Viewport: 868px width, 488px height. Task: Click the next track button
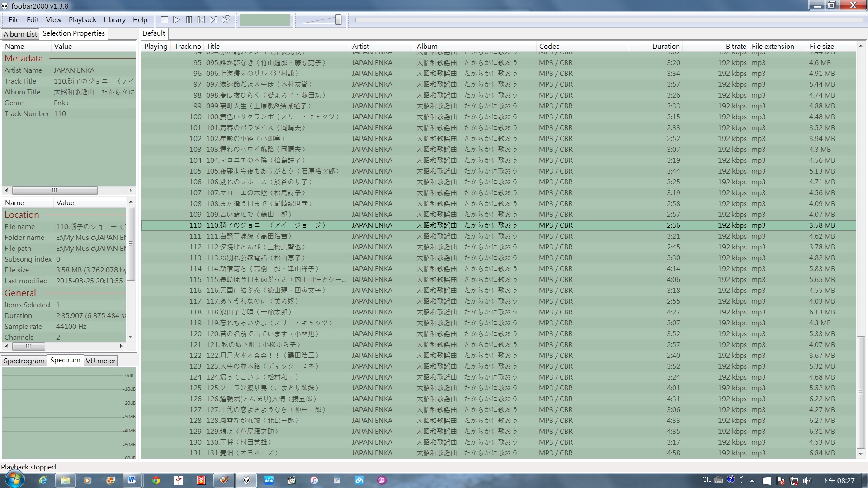click(x=213, y=20)
